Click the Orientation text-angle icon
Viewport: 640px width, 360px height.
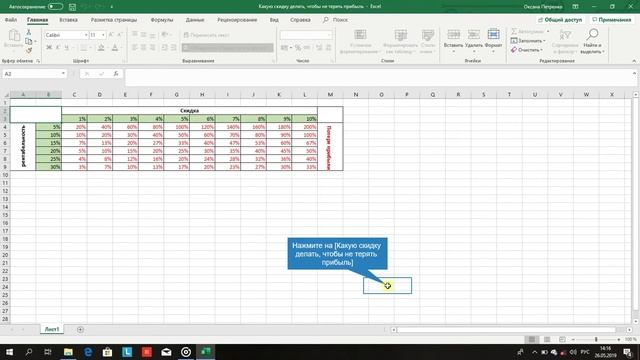[165, 35]
